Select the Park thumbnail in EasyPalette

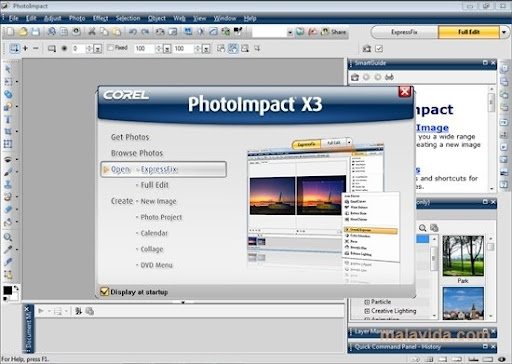[463, 256]
